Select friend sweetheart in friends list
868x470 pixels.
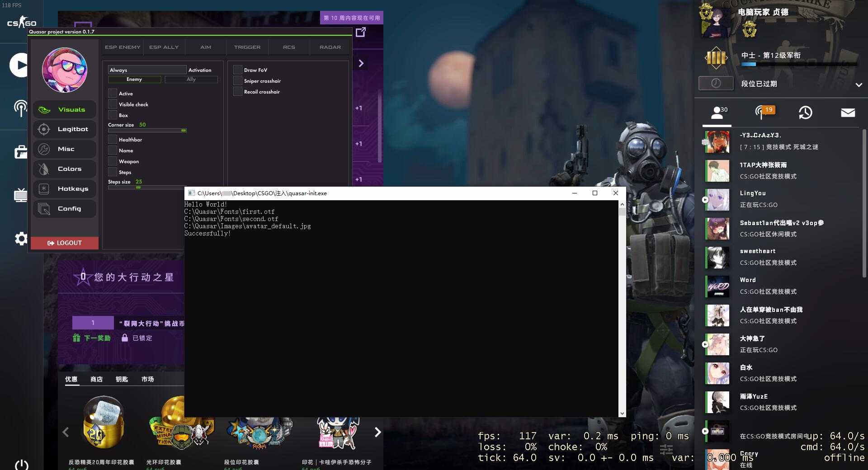pyautogui.click(x=782, y=257)
